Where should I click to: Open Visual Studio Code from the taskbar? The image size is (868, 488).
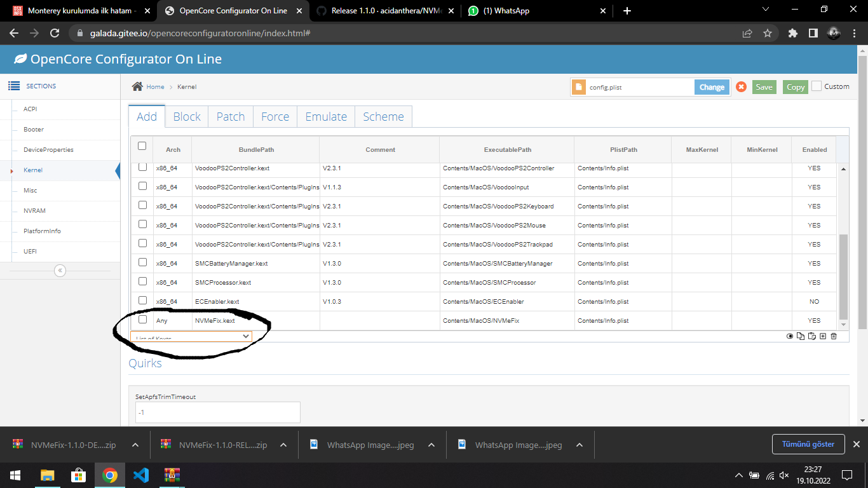[x=140, y=475]
